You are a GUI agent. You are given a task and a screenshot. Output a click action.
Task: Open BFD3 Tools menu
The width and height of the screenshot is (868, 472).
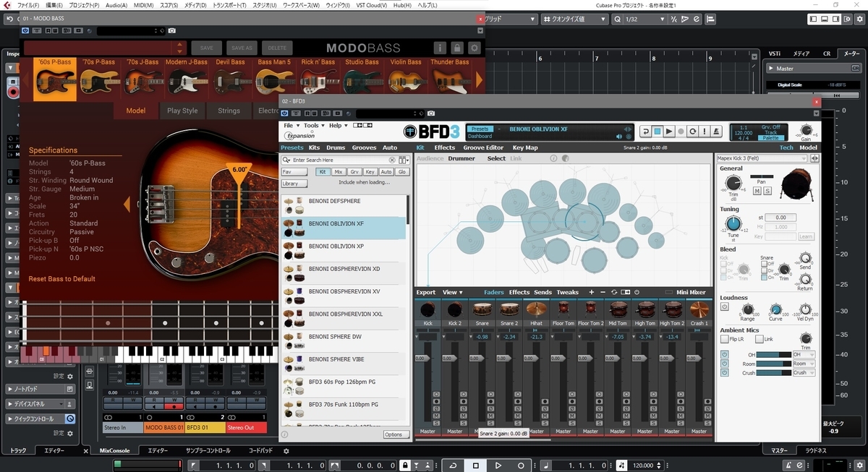tap(312, 126)
